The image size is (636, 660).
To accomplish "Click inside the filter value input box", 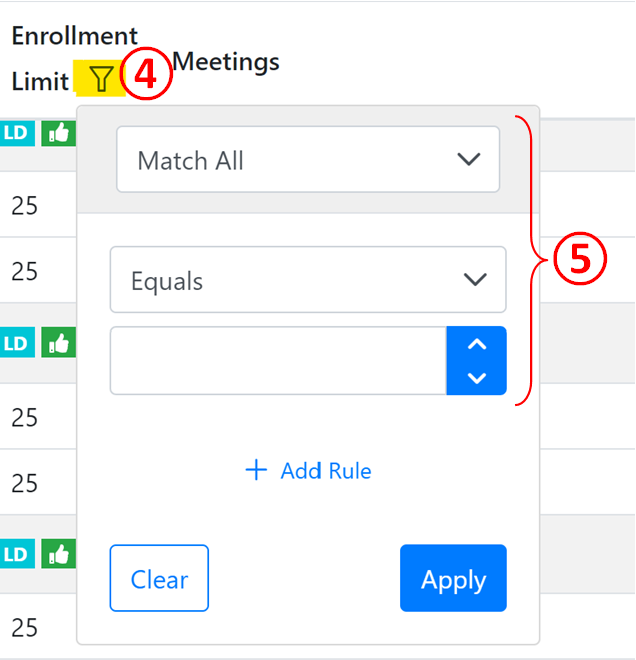I will point(278,361).
